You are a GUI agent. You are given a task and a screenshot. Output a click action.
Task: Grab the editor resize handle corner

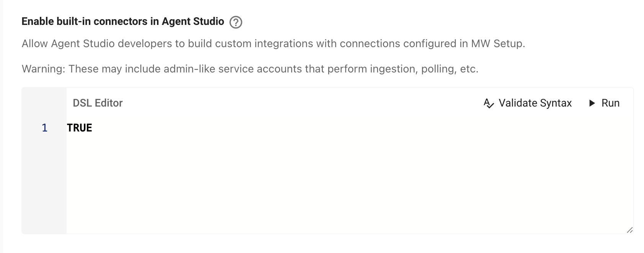629,230
